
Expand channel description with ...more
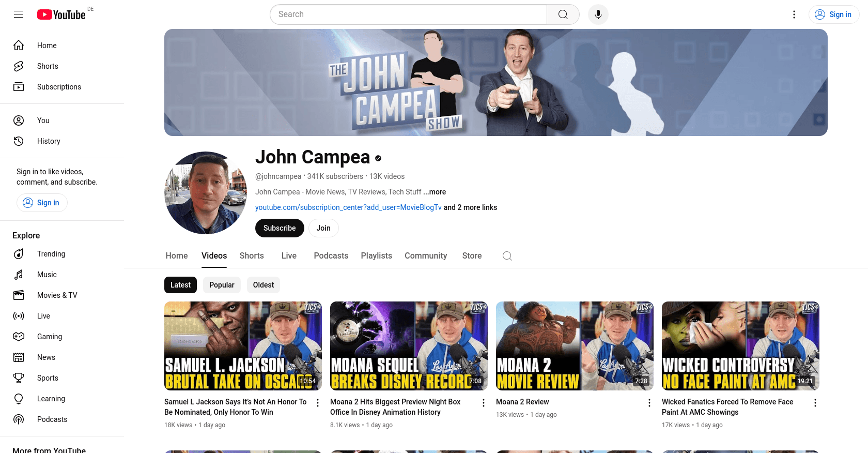(435, 192)
